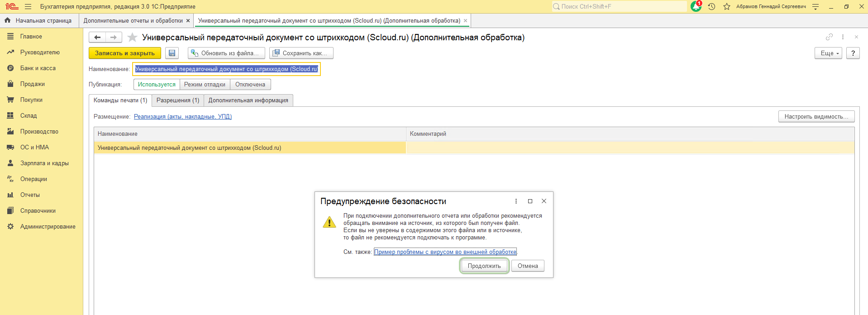868x315 pixels.
Task: Activate Дополнительные отчеты и обработки tab
Action: [x=133, y=21]
